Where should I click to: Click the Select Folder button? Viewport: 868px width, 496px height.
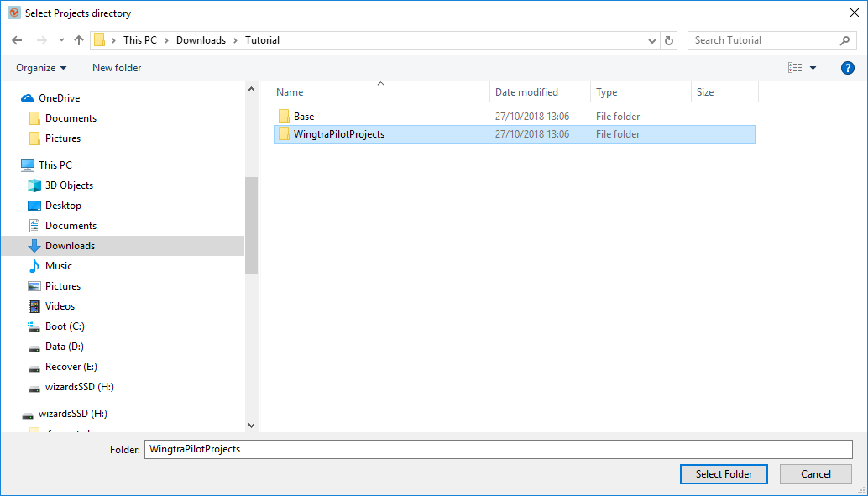pyautogui.click(x=723, y=474)
